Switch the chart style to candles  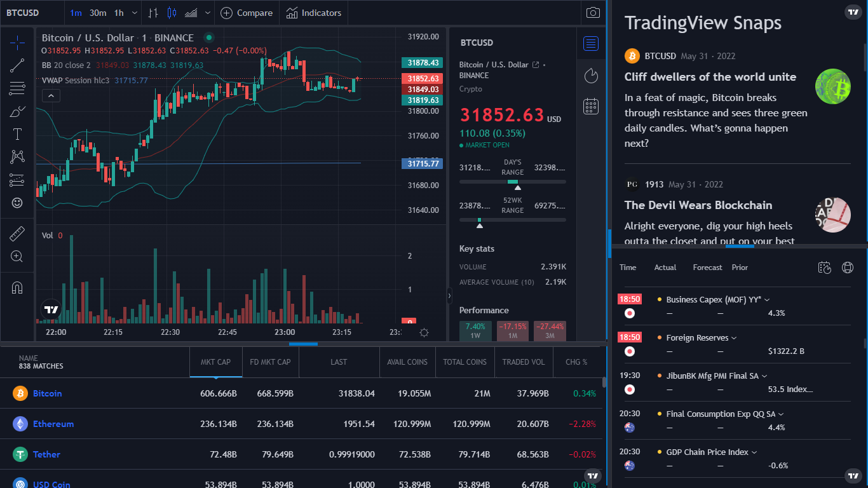pos(172,13)
